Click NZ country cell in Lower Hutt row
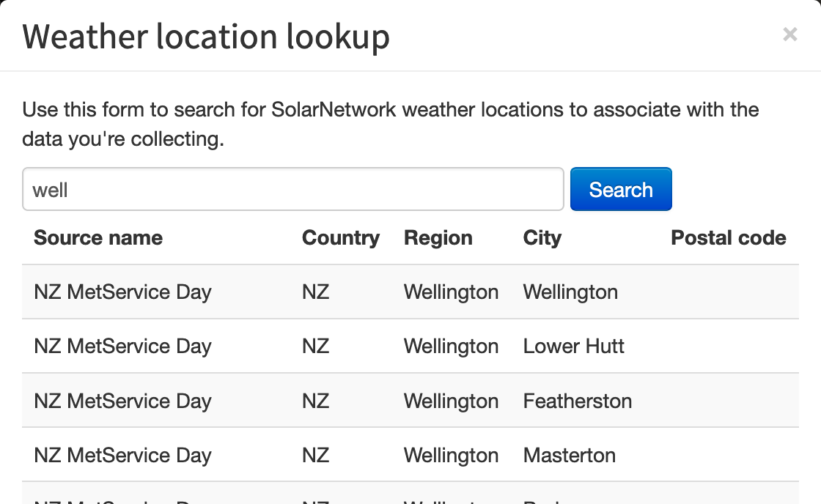The height and width of the screenshot is (504, 821). click(x=315, y=346)
